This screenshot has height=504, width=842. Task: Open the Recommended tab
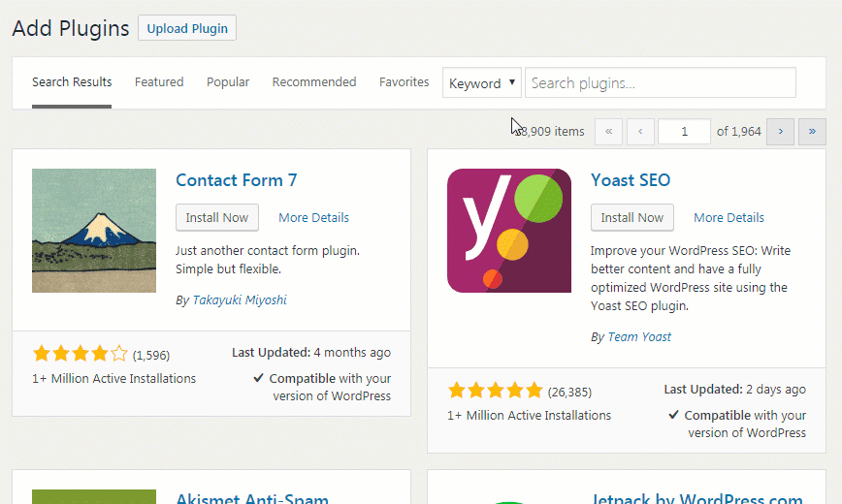(x=314, y=82)
